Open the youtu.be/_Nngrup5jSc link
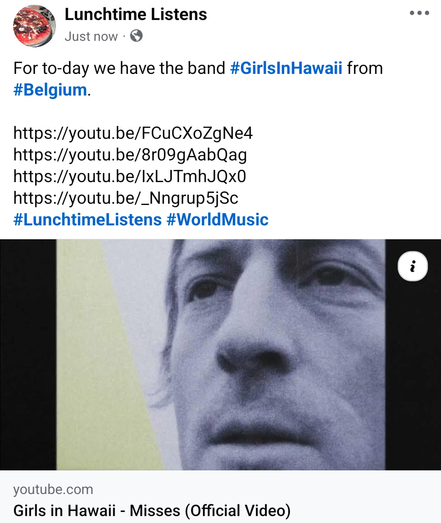 point(126,198)
